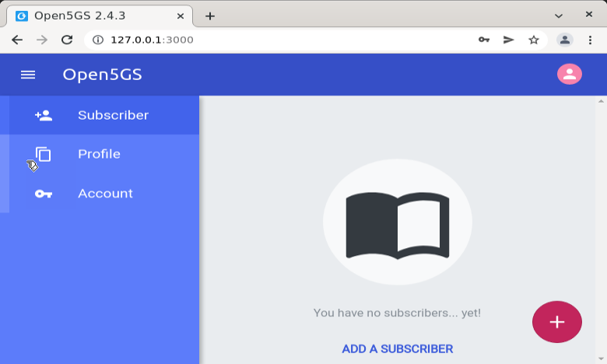Image resolution: width=607 pixels, height=364 pixels.
Task: Toggle the hamburger sidebar menu
Action: (x=28, y=75)
